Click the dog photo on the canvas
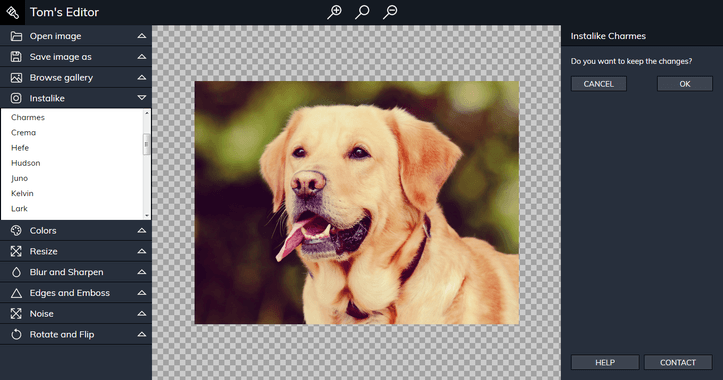 coord(357,202)
